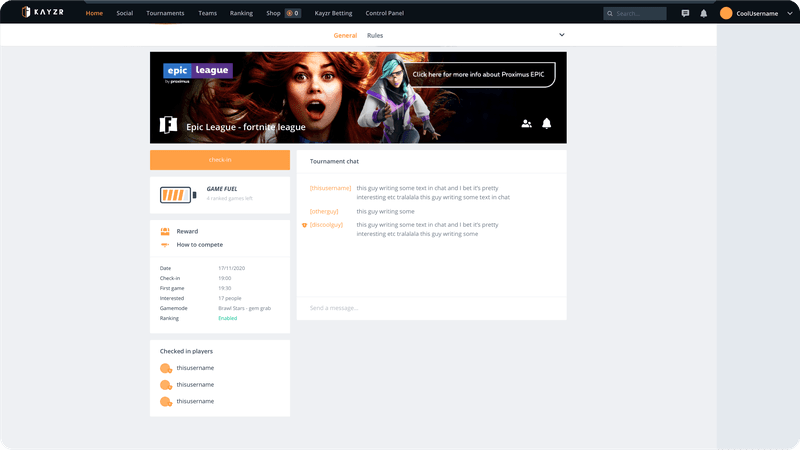800x450 pixels.
Task: Click the Tournament chat heading
Action: pyautogui.click(x=334, y=161)
